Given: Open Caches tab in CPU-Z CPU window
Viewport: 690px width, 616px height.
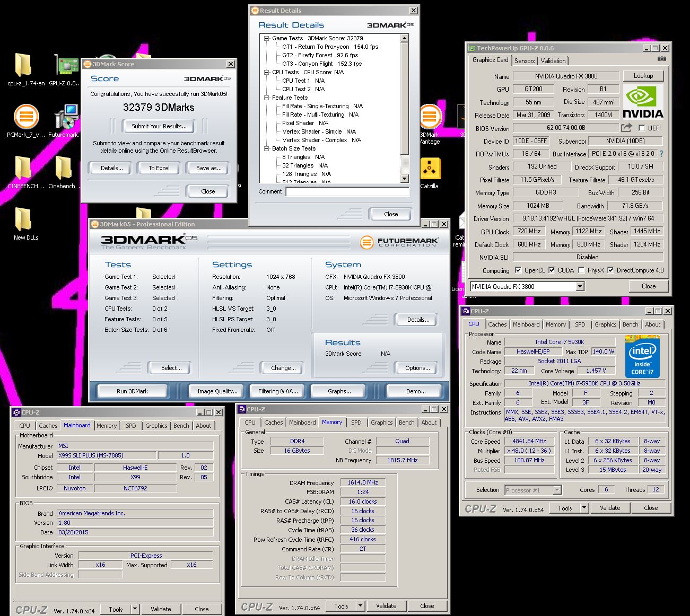Looking at the screenshot, I should (x=497, y=324).
